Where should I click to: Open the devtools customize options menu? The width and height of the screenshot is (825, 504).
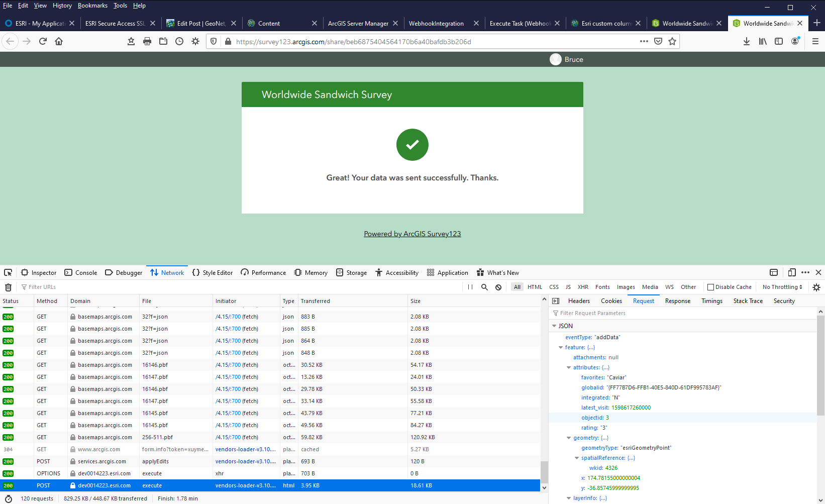point(805,272)
